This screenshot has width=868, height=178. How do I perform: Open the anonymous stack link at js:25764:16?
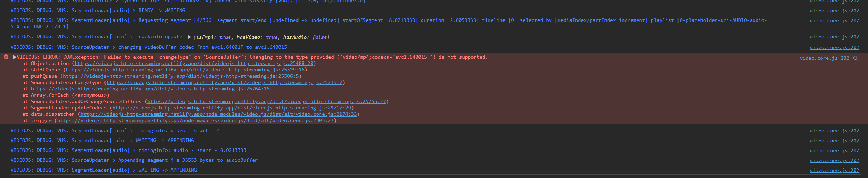(150, 89)
